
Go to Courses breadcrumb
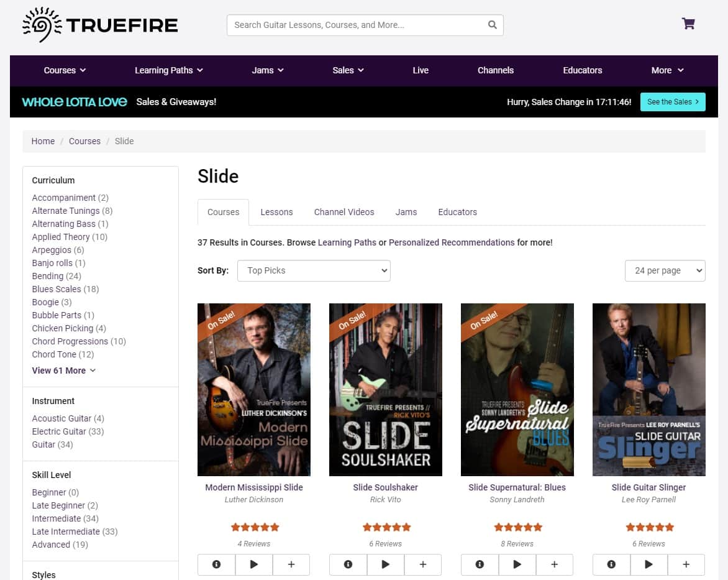[x=84, y=141]
